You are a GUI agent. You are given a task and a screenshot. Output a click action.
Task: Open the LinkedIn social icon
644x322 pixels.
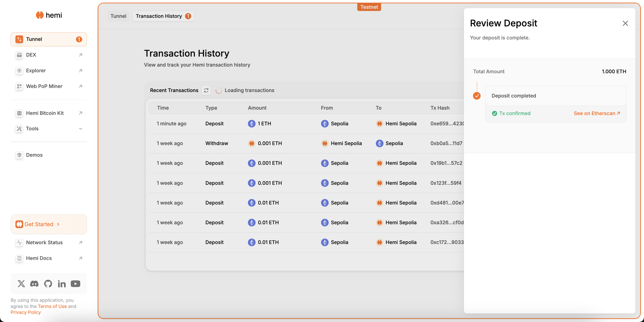(x=62, y=283)
